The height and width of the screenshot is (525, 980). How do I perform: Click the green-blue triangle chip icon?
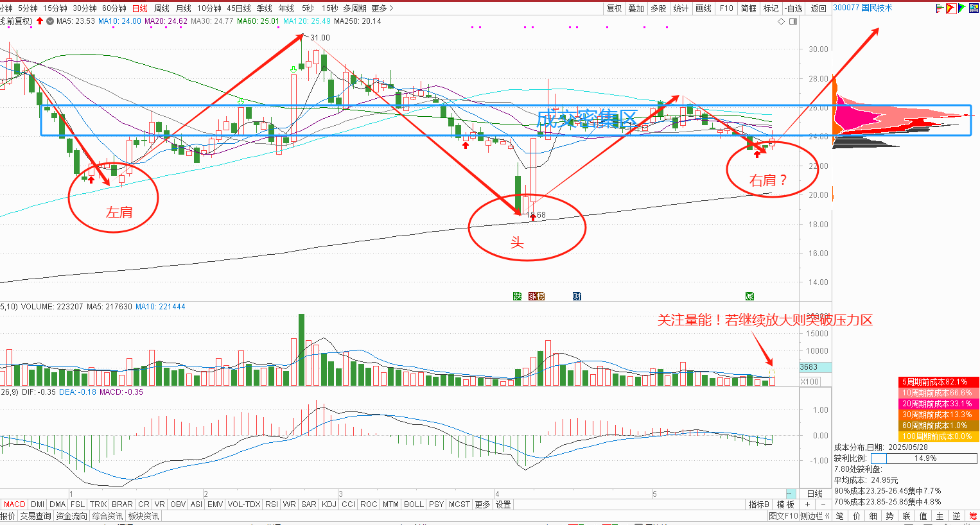(961, 8)
